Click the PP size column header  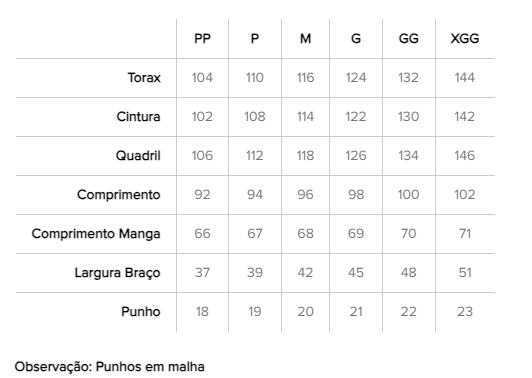(202, 39)
